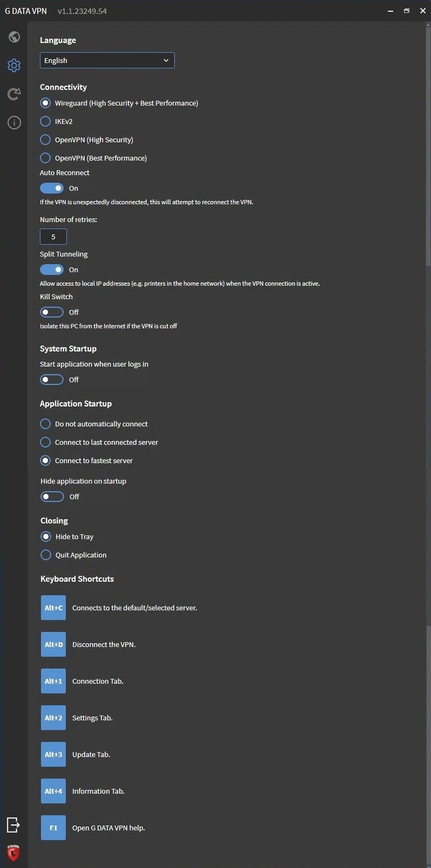Image resolution: width=431 pixels, height=868 pixels.
Task: Click 'Isolate this PC from the Internet' description
Action: tap(108, 326)
